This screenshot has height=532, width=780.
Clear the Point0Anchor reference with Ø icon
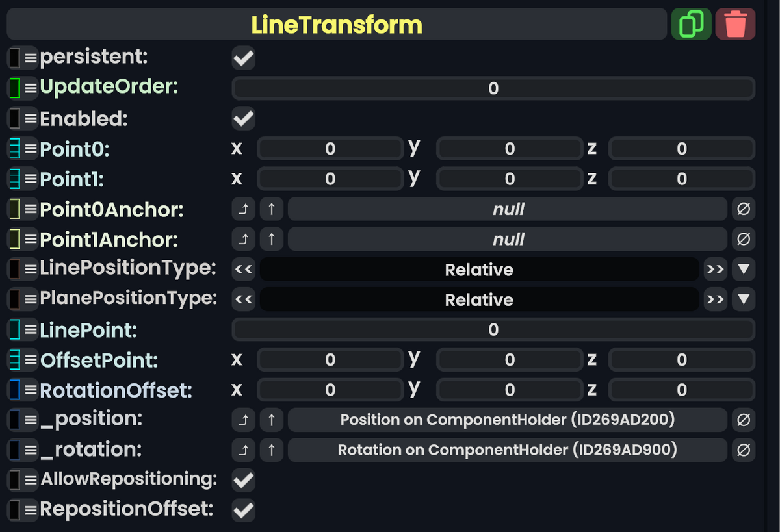(744, 209)
